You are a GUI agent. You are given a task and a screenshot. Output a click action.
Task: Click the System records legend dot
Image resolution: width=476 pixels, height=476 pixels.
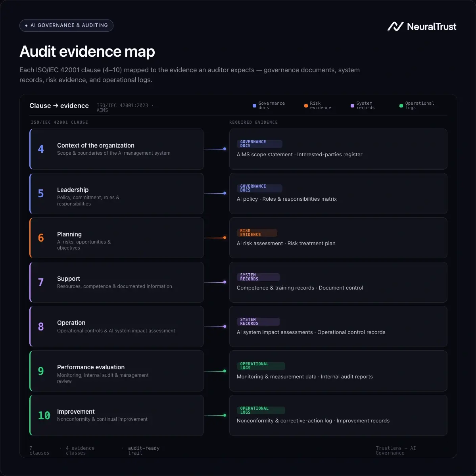[352, 106]
